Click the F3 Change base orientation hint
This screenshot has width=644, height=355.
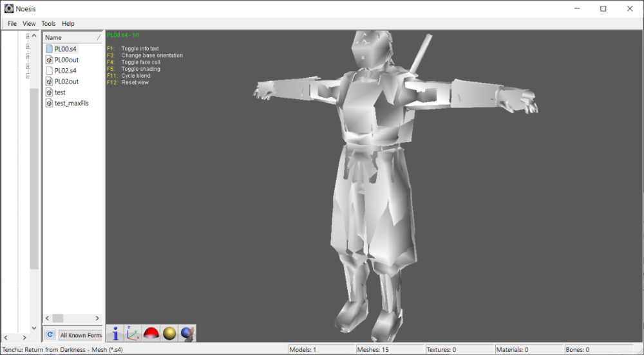pyautogui.click(x=144, y=55)
